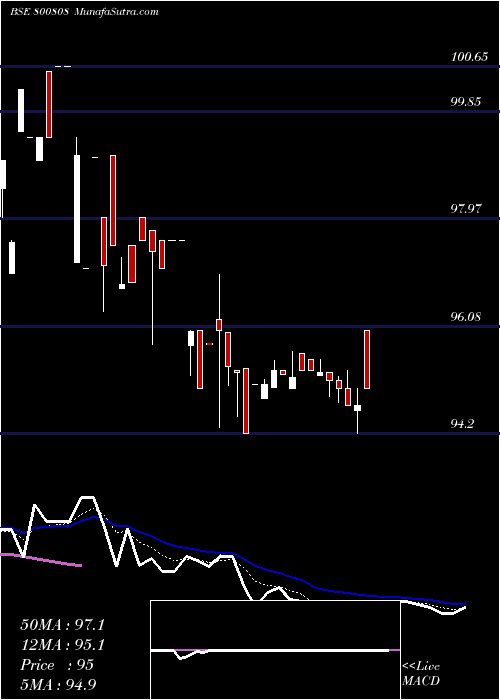Image resolution: width=500 pixels, height=700 pixels.
Task: Click the 50MA : 97.1 readout
Action: point(62,625)
